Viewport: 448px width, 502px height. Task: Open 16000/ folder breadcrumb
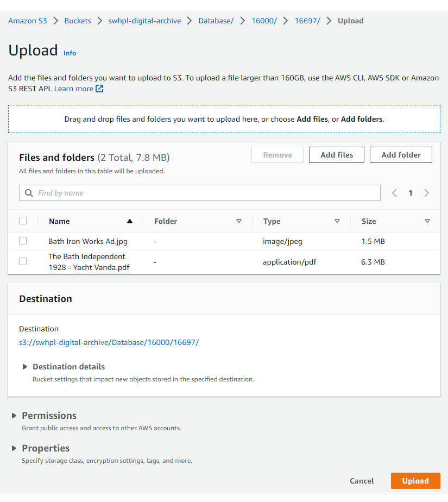coord(264,21)
